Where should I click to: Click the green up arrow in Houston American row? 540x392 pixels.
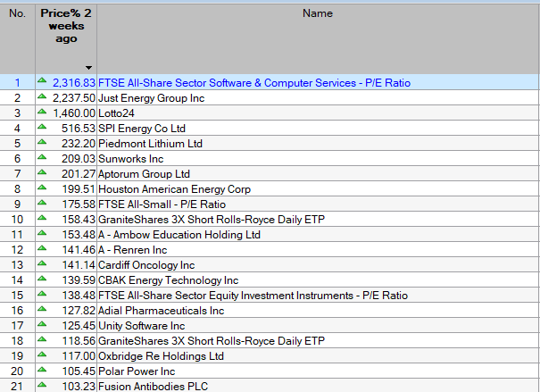tap(42, 187)
